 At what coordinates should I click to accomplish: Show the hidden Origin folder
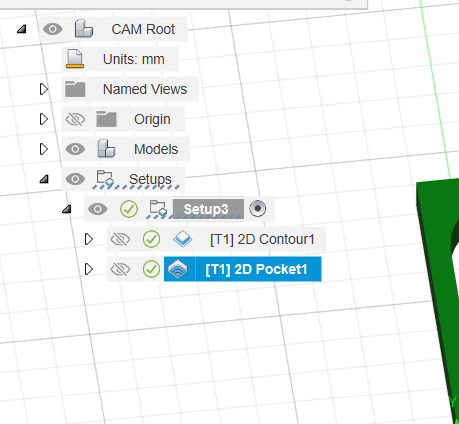coord(75,119)
